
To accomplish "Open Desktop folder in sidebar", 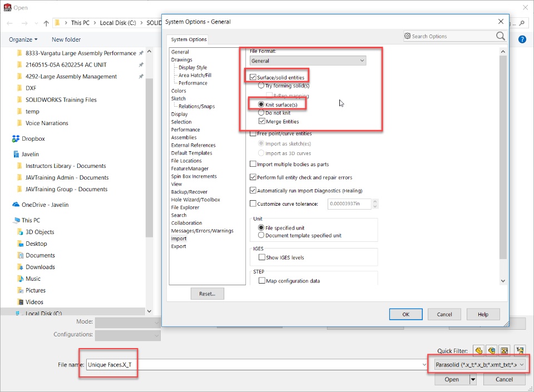I will pos(32,244).
